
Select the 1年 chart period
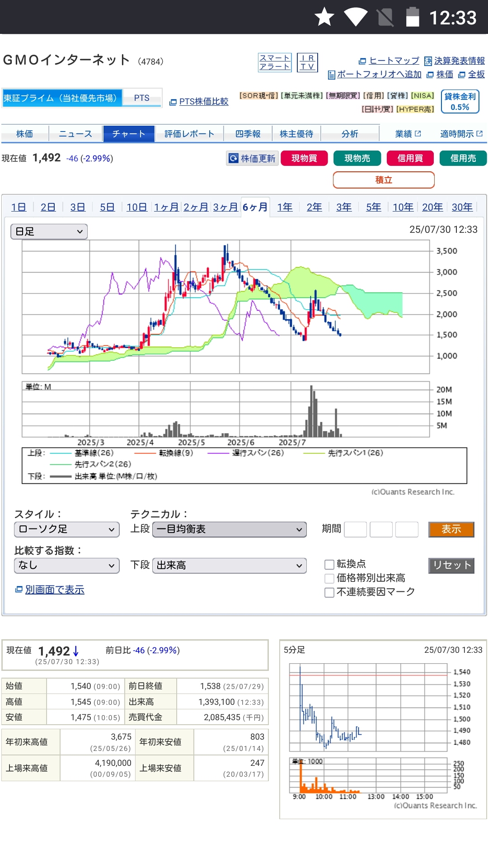(285, 207)
